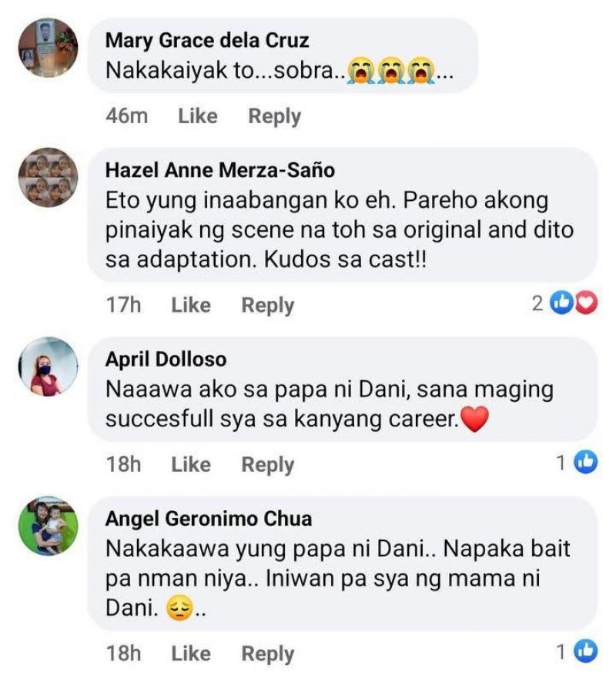Open Mary Grace dela Cruz's name link

(x=207, y=39)
